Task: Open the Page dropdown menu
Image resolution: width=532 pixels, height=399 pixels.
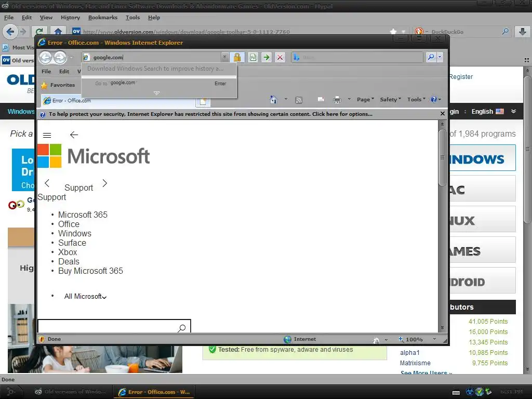Action: (x=365, y=99)
